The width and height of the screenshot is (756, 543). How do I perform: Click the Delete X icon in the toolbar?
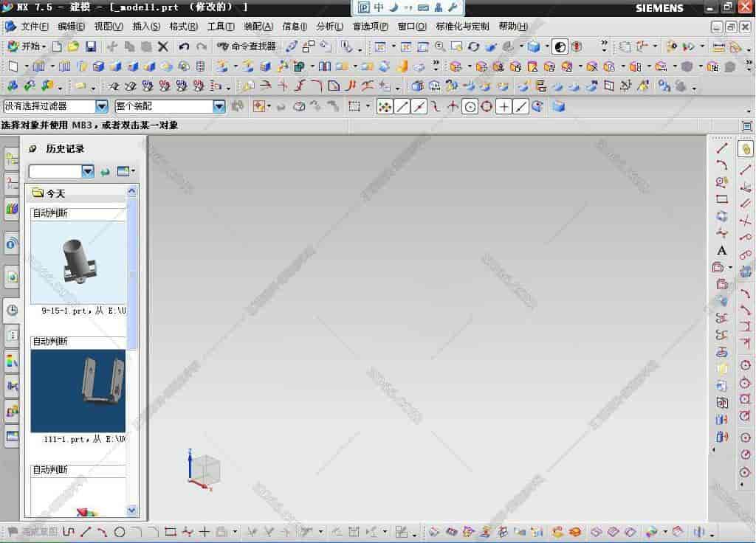click(x=163, y=46)
